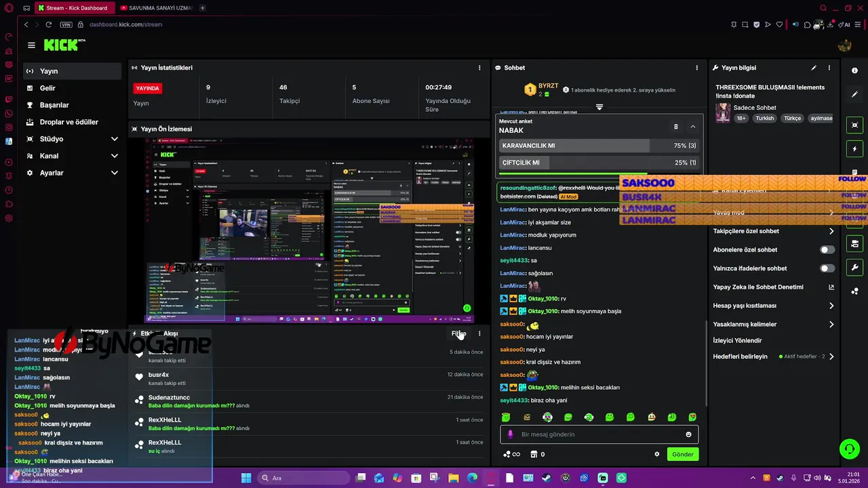Image resolution: width=868 pixels, height=488 pixels.
Task: Reload the page in the browser
Action: 49,24
